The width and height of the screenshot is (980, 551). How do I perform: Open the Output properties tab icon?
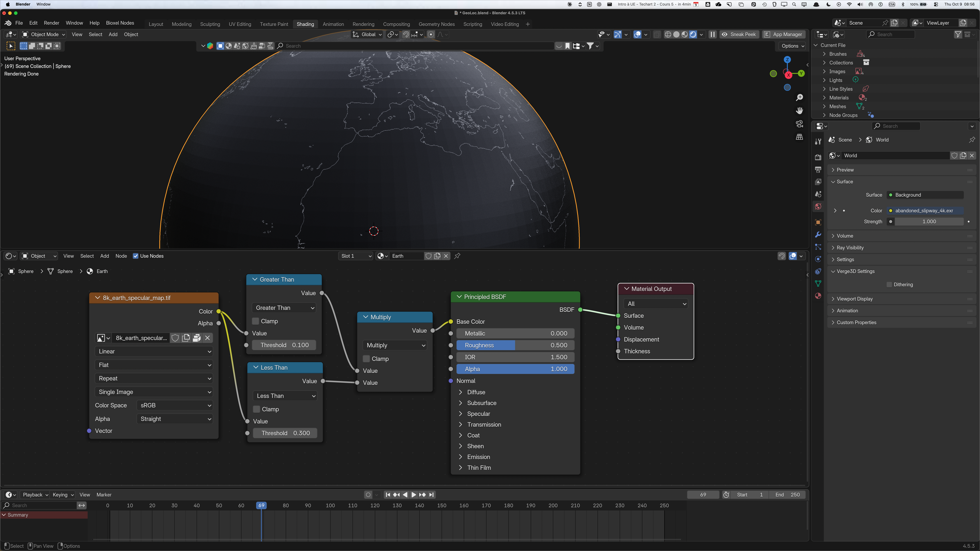click(818, 170)
